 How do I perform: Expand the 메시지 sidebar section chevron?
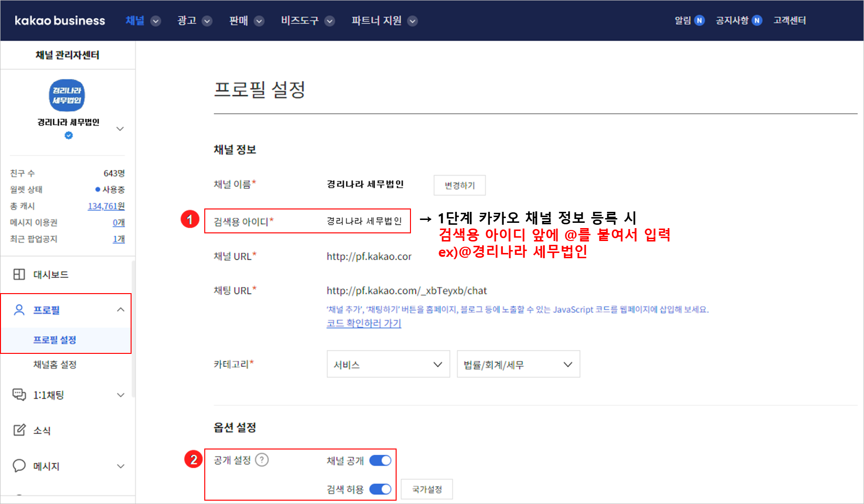pyautogui.click(x=121, y=466)
